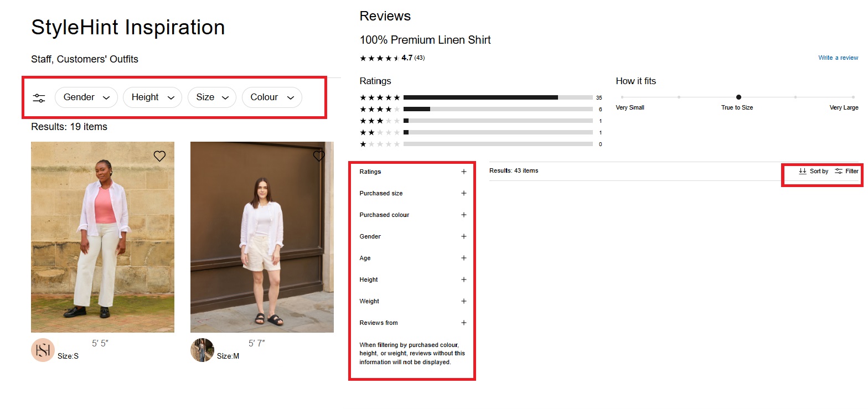
Task: Click the Sort by arrows icon
Action: (803, 171)
